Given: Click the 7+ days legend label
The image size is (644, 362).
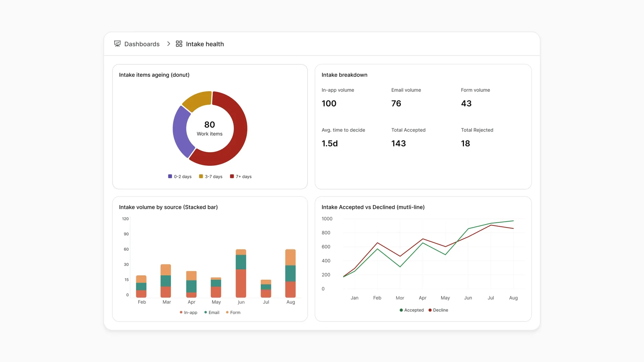Looking at the screenshot, I should pyautogui.click(x=244, y=177).
